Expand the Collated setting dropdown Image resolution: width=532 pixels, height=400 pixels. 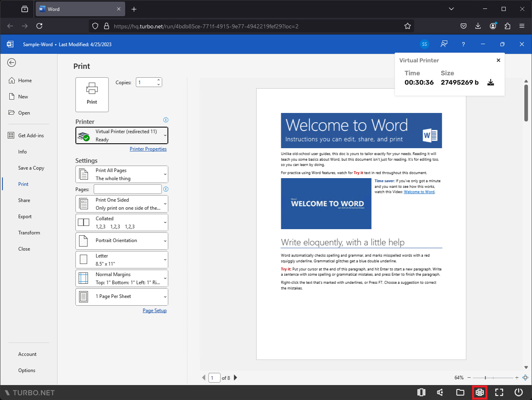pos(122,223)
